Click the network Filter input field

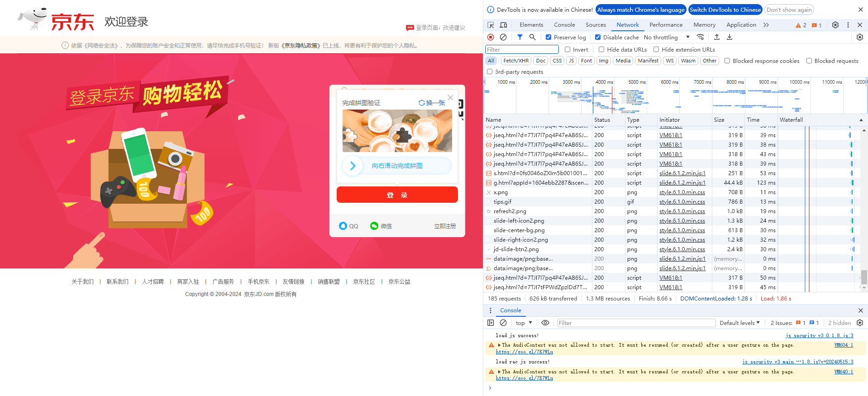pos(522,49)
